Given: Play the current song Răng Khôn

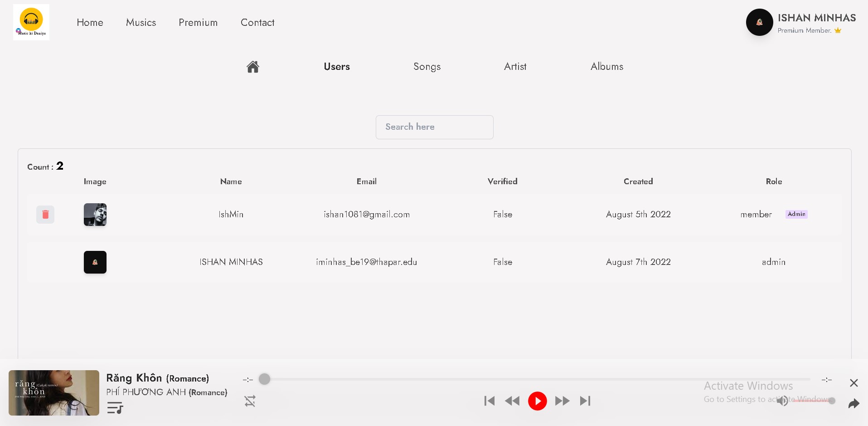Looking at the screenshot, I should [x=537, y=401].
